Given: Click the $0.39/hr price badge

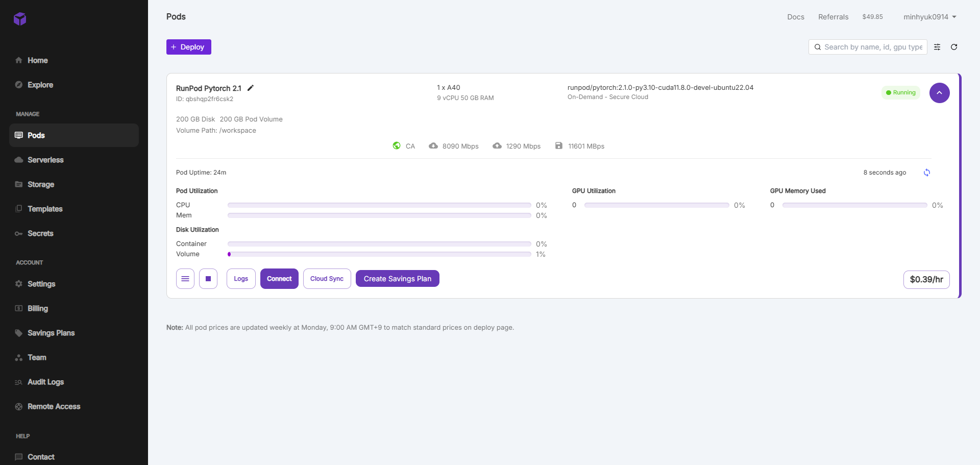Looking at the screenshot, I should [x=926, y=280].
